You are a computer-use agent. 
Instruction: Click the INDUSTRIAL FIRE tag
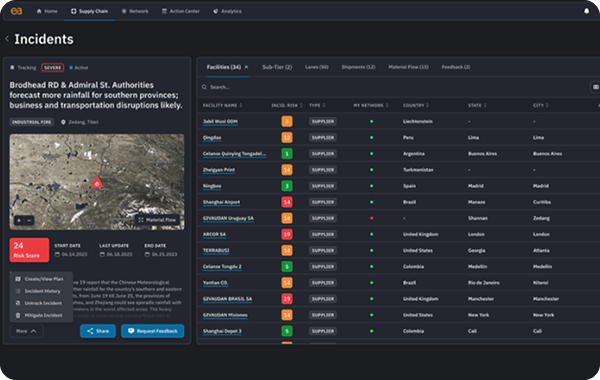(31, 122)
